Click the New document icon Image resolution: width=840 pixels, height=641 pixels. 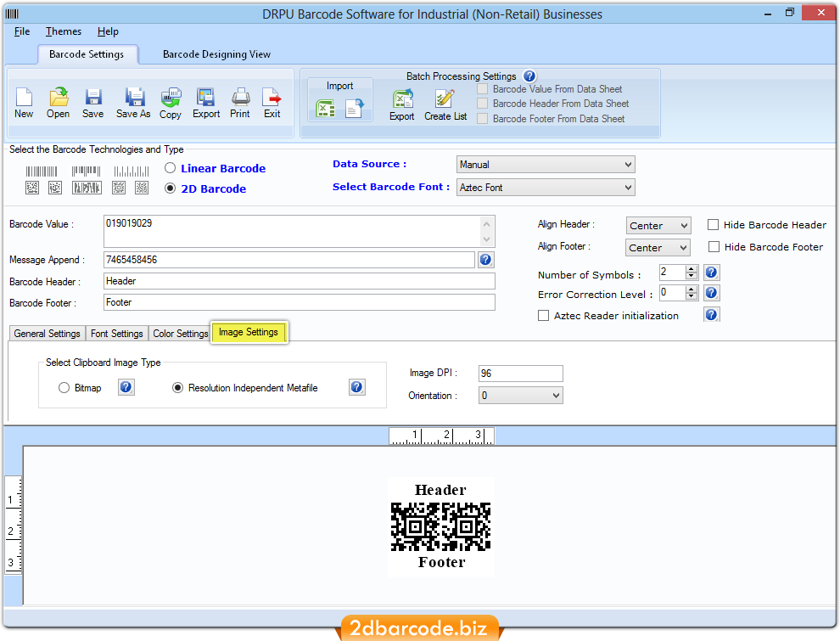coord(24,97)
